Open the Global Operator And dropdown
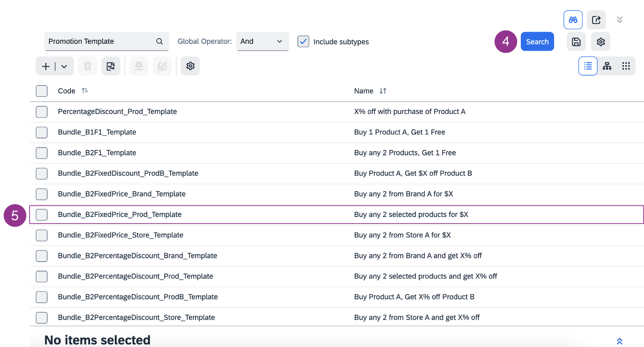The width and height of the screenshot is (644, 347). point(262,41)
